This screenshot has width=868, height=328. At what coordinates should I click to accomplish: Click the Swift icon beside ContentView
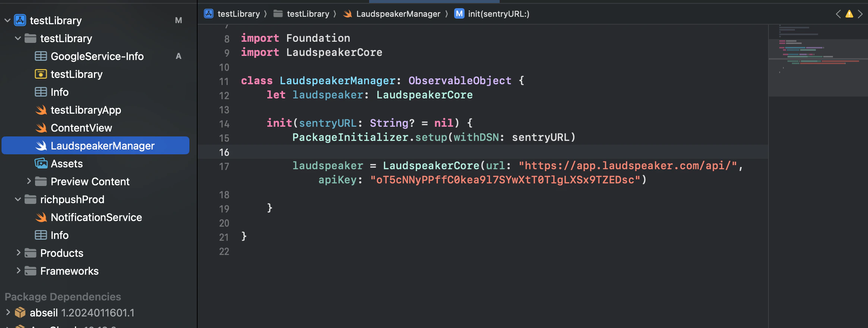click(x=41, y=128)
